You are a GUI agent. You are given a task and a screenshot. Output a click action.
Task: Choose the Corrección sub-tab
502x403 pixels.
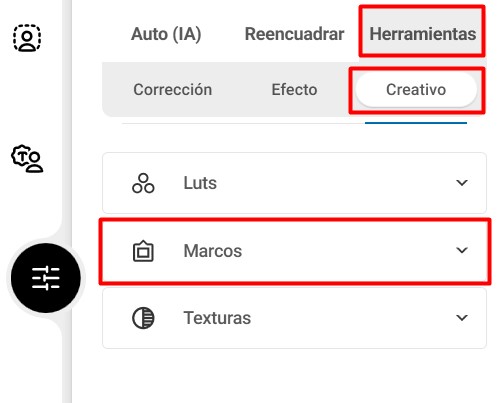(173, 90)
